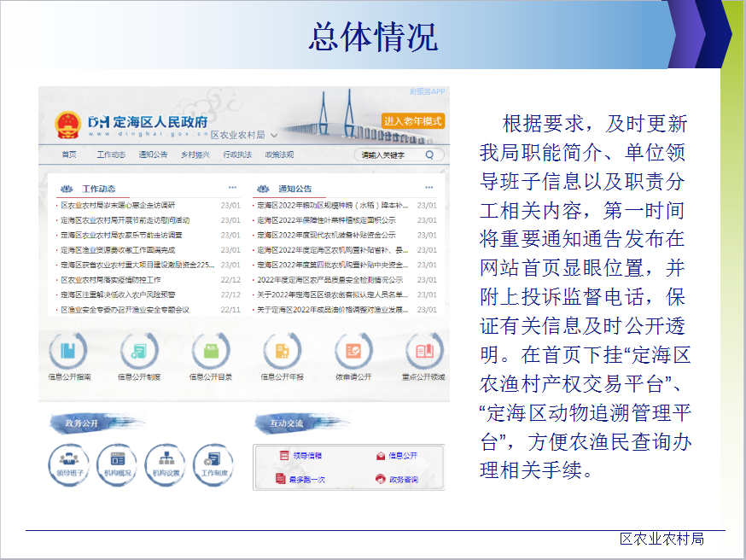Open the 信息公开年报 icon
Image resolution: width=746 pixels, height=560 pixels.
click(282, 351)
